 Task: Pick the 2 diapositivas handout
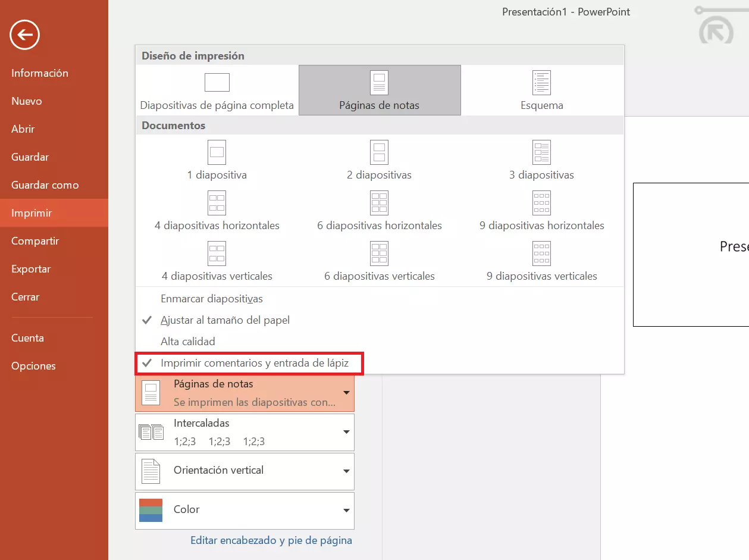coord(380,159)
